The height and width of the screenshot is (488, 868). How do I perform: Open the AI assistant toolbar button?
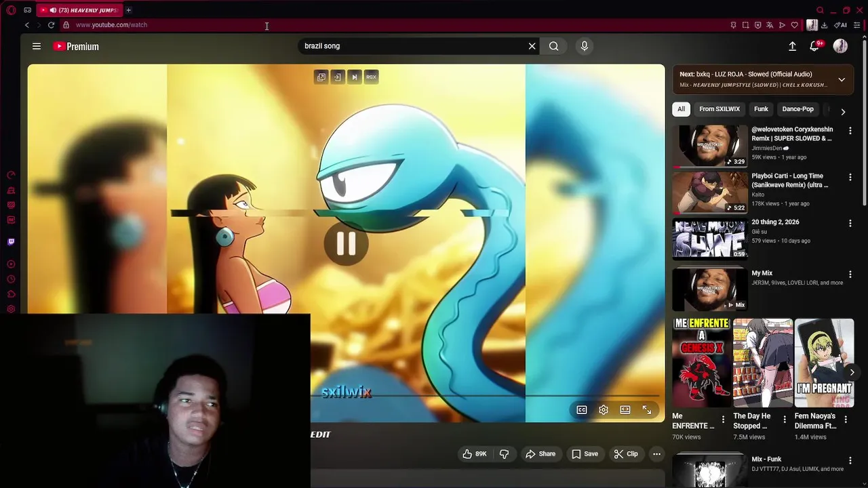coord(840,25)
